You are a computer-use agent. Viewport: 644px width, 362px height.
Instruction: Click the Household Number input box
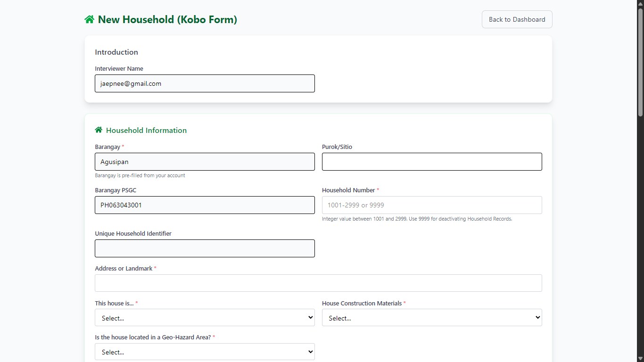(x=432, y=205)
